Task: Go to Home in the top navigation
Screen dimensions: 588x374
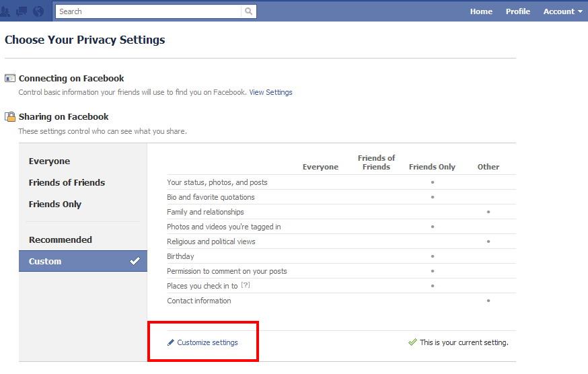Action: 481,11
